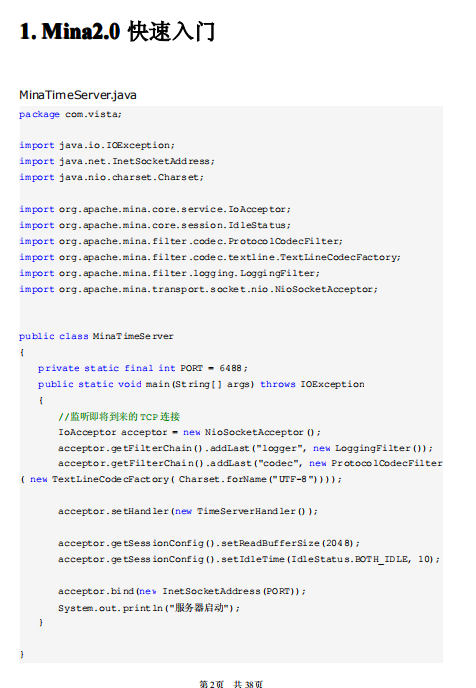476x688 pixels.
Task: Click the IoAcceptor import statement
Action: tap(155, 209)
